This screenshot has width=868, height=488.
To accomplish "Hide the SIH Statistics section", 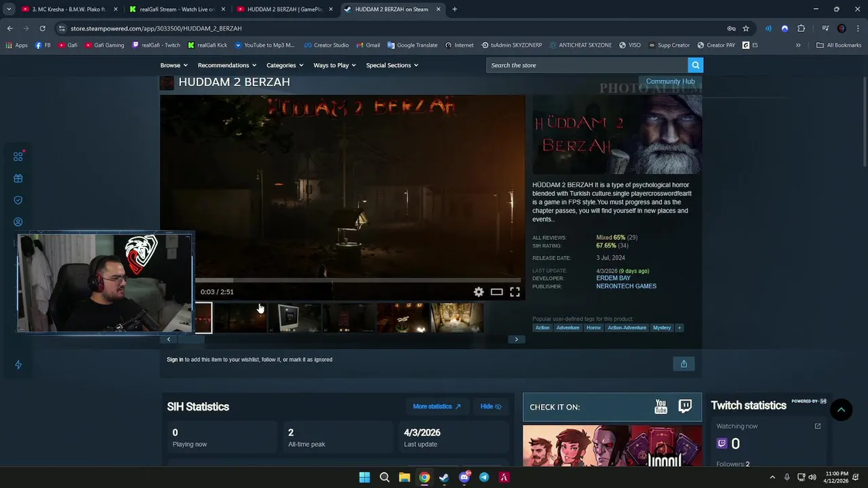I will click(x=491, y=407).
